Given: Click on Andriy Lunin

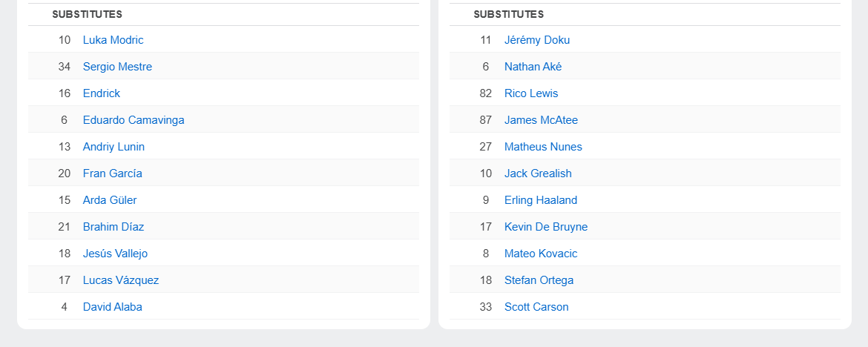Looking at the screenshot, I should (114, 147).
